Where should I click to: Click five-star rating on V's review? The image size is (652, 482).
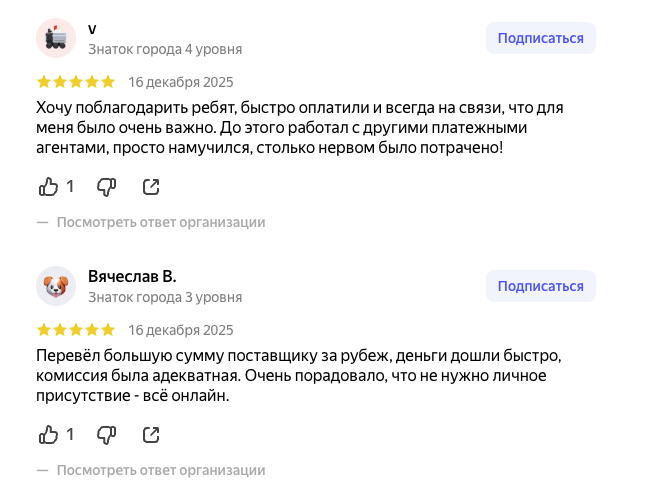(x=76, y=82)
